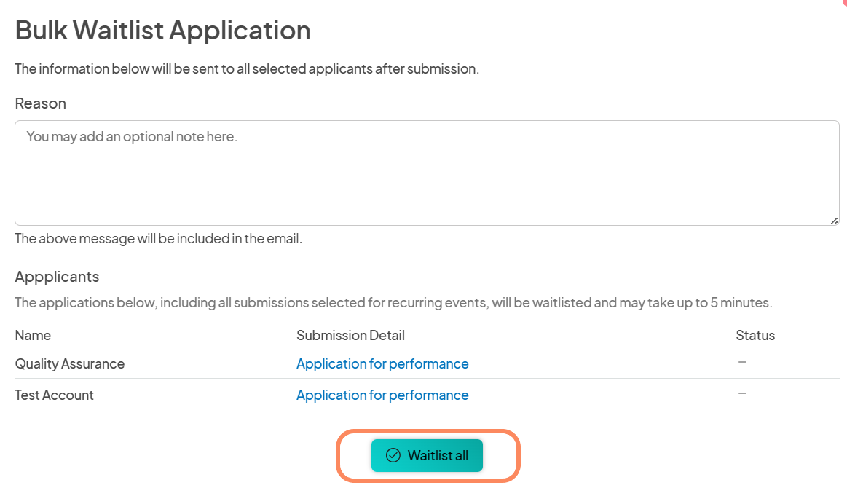The width and height of the screenshot is (847, 504).
Task: Click the status dash for Test Account
Action: (x=742, y=393)
